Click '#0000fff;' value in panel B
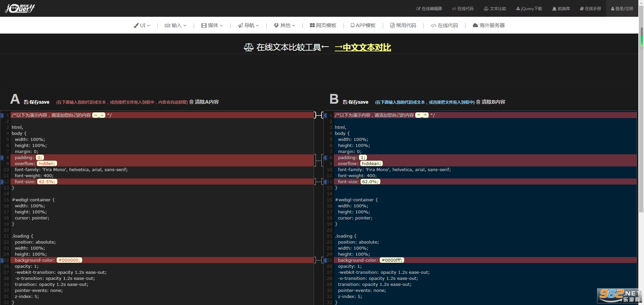The image size is (644, 305). [x=392, y=260]
